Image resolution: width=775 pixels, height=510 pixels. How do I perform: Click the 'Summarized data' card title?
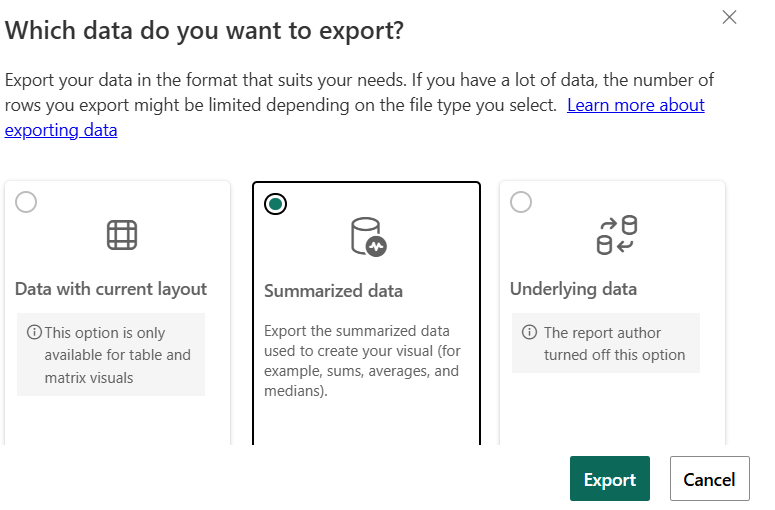coord(333,291)
